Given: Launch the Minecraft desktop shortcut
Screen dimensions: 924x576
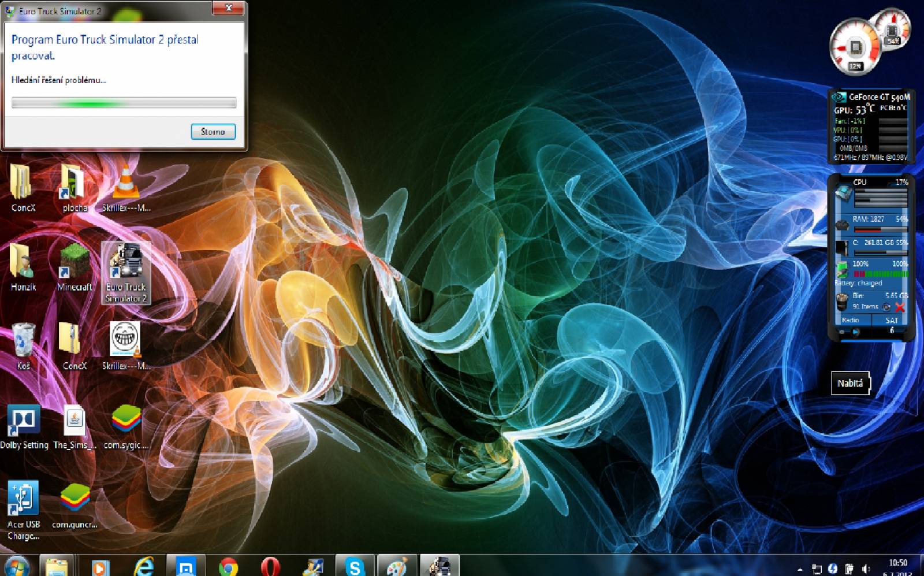Looking at the screenshot, I should click(74, 267).
